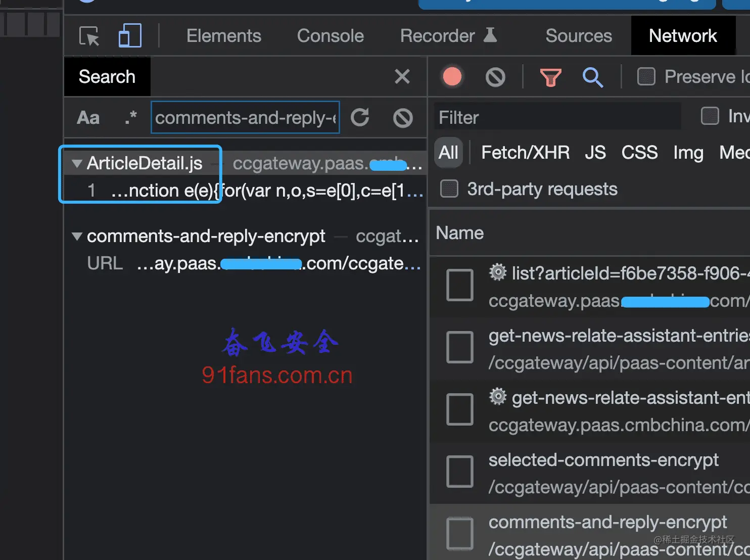The width and height of the screenshot is (750, 560).
Task: Open the Elements tab
Action: pyautogui.click(x=224, y=36)
